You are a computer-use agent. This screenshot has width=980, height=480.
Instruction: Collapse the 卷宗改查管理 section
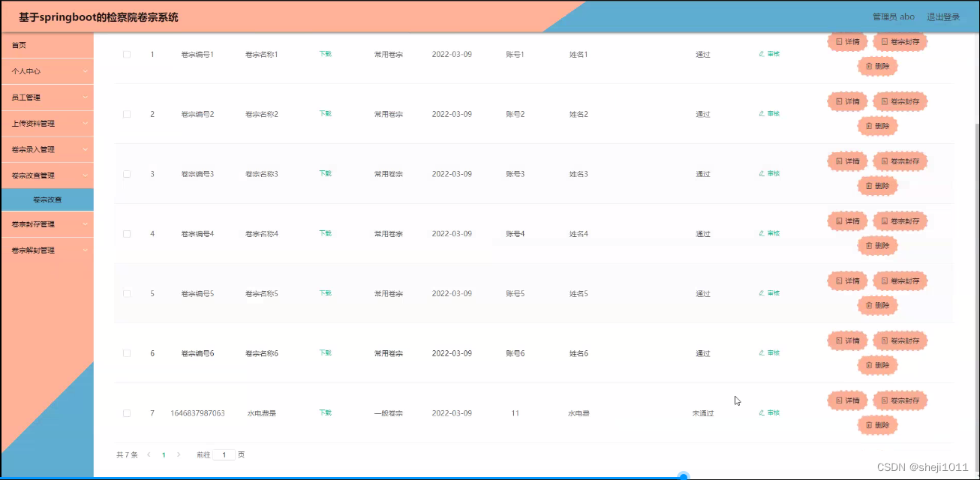point(47,174)
